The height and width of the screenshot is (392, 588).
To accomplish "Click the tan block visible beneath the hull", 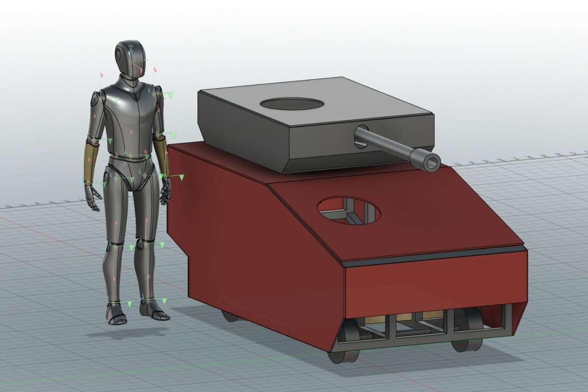I will coord(432,315).
